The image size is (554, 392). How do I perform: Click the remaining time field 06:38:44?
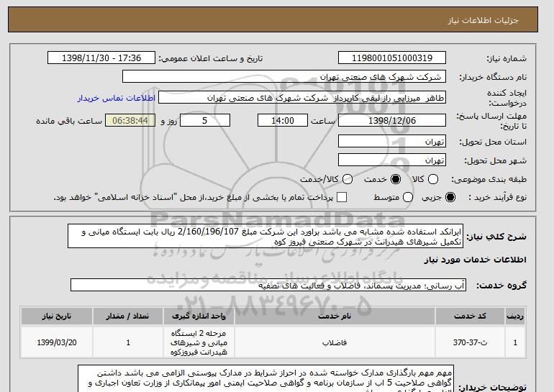click(130, 120)
